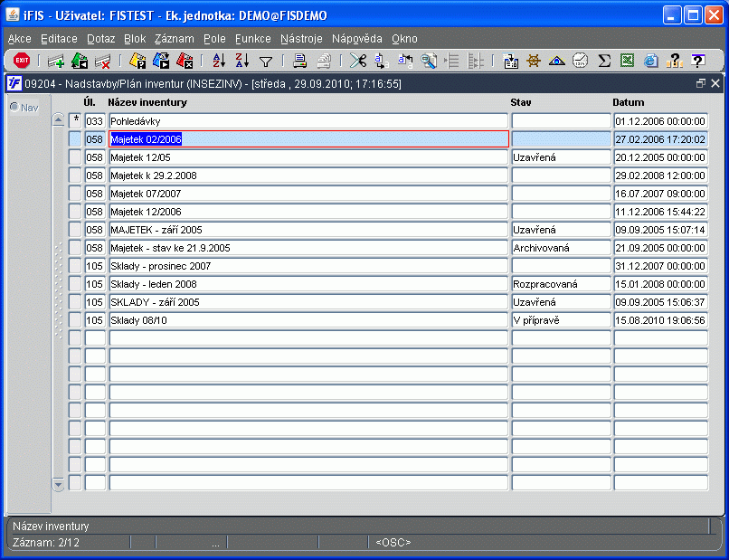
Task: Click the Stav field showing Archivovaná
Action: (x=561, y=248)
